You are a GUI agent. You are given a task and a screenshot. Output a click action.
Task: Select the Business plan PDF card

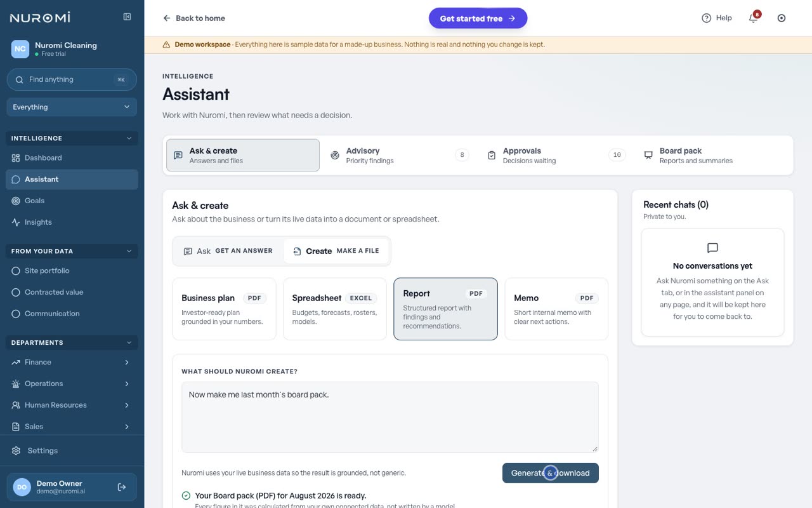coord(224,309)
